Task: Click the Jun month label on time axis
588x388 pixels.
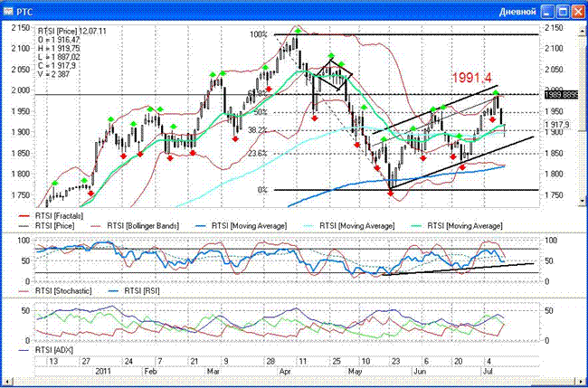Action: (x=418, y=372)
